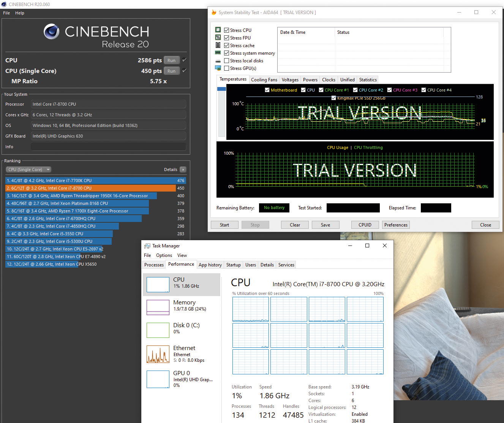Uncheck Motherboard on the temperature graph

(267, 90)
